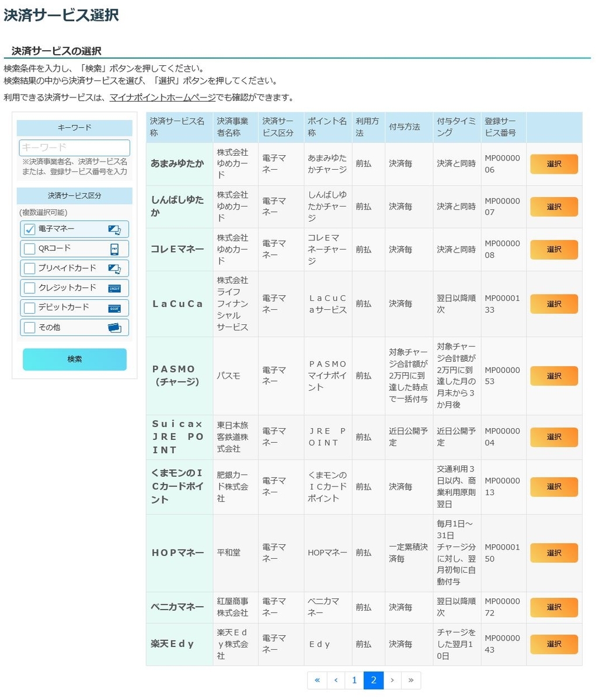This screenshot has width=596, height=700.
Task: Select あまみゆたか with its 選択 button
Action: (554, 164)
